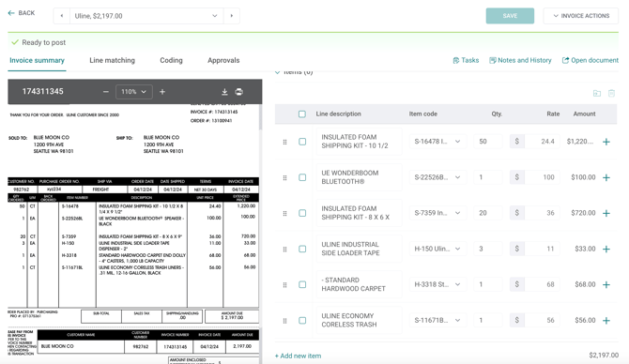The width and height of the screenshot is (629, 364).
Task: Click Add new item link
Action: [298, 356]
